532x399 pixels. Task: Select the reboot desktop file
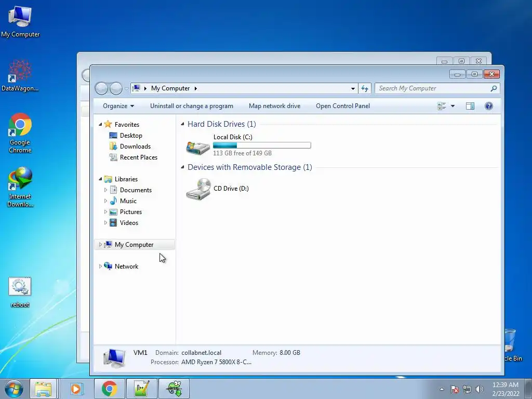[x=20, y=292]
